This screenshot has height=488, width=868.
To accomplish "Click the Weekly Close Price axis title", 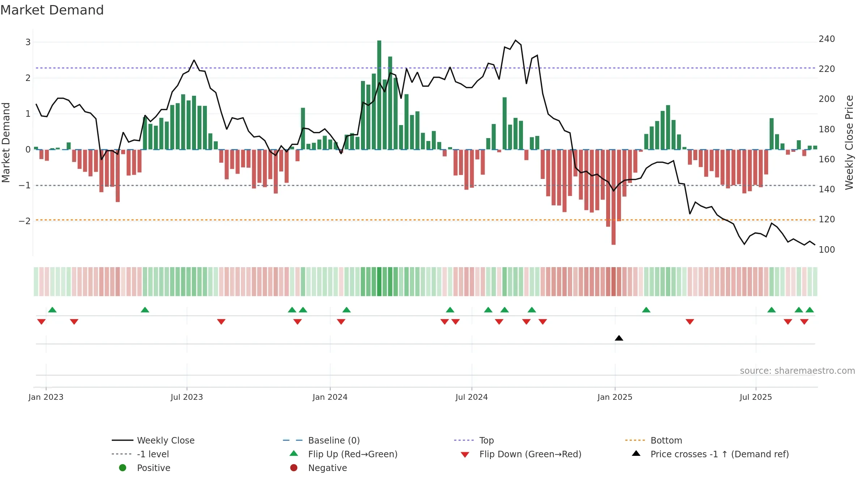I will pyautogui.click(x=849, y=142).
